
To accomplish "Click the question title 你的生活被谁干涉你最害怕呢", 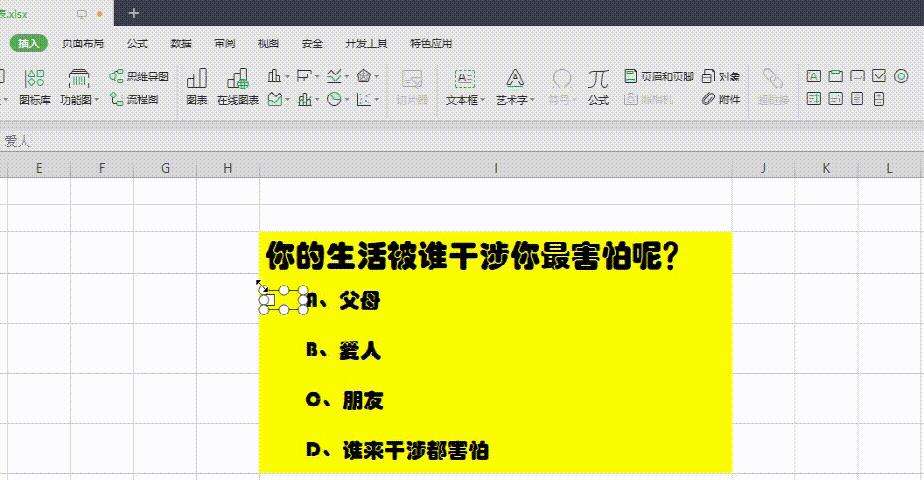I will pos(473,256).
